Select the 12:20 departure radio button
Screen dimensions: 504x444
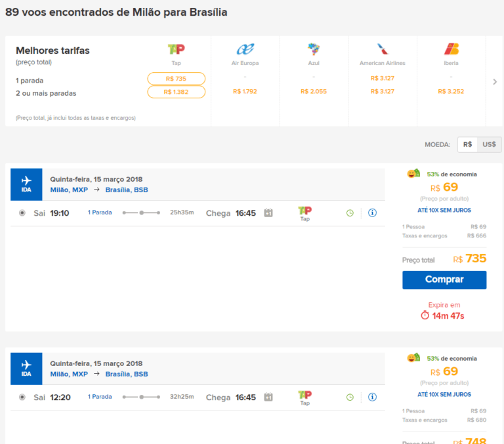[x=22, y=397]
